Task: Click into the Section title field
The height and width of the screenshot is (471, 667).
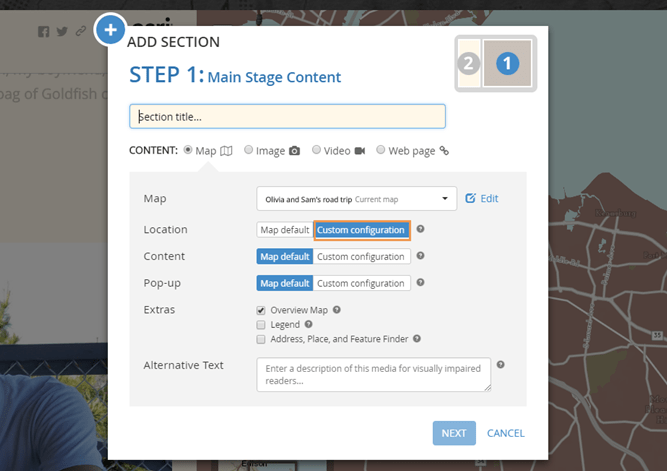Action: click(x=287, y=116)
